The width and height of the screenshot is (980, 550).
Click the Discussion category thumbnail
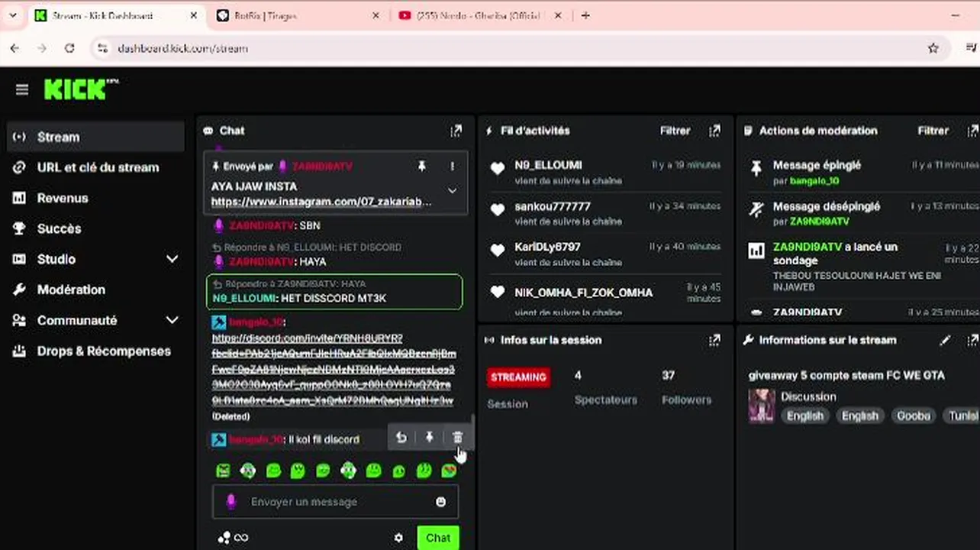pos(762,406)
